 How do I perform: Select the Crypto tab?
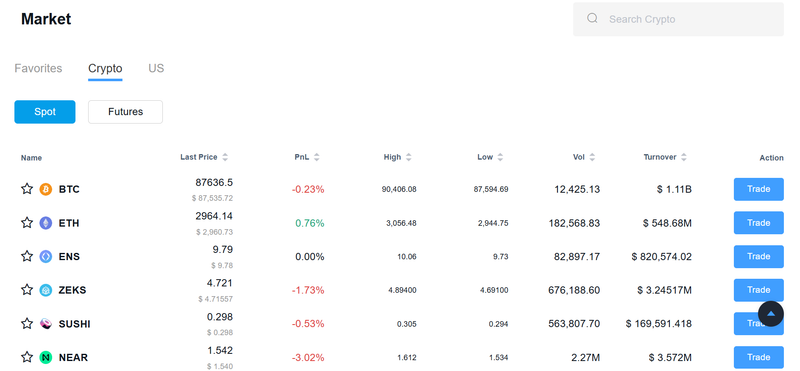click(105, 68)
